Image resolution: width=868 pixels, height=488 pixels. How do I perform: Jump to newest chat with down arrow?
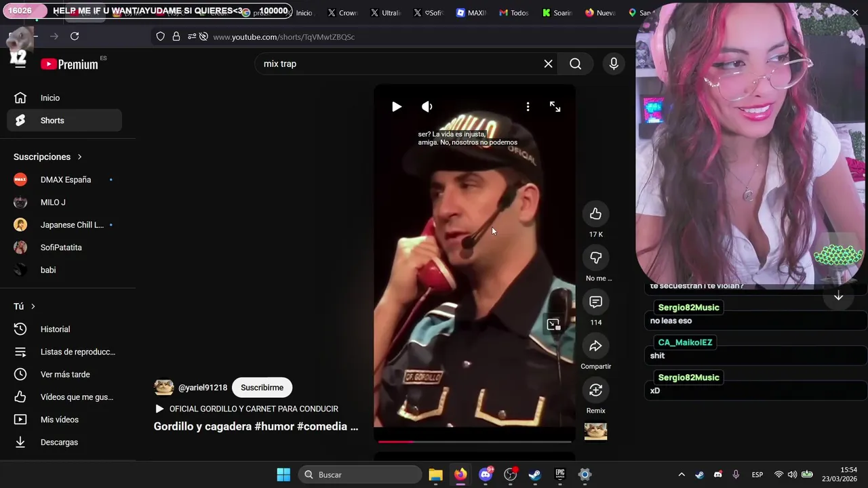(838, 296)
